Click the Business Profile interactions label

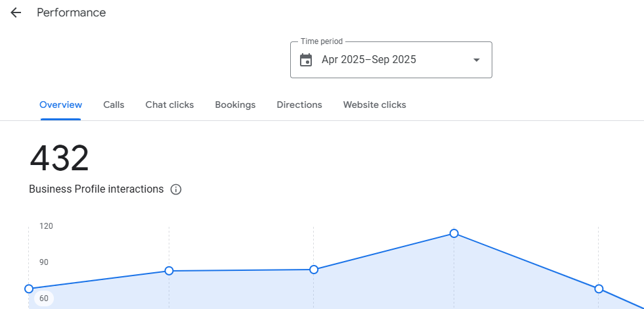[97, 189]
